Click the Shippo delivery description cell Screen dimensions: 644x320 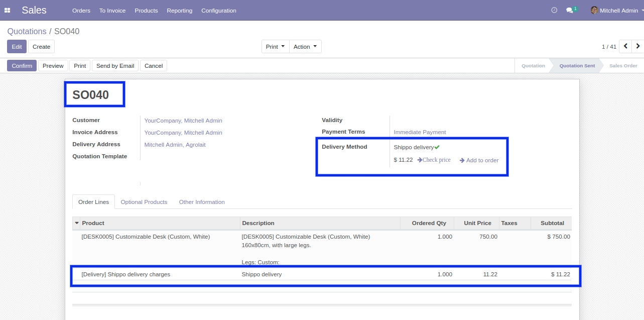point(262,274)
